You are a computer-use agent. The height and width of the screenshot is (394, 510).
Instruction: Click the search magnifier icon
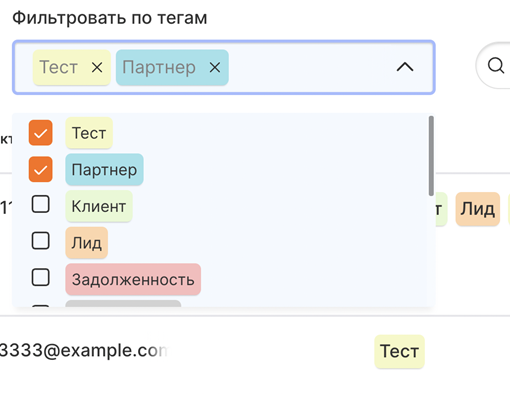tap(496, 65)
